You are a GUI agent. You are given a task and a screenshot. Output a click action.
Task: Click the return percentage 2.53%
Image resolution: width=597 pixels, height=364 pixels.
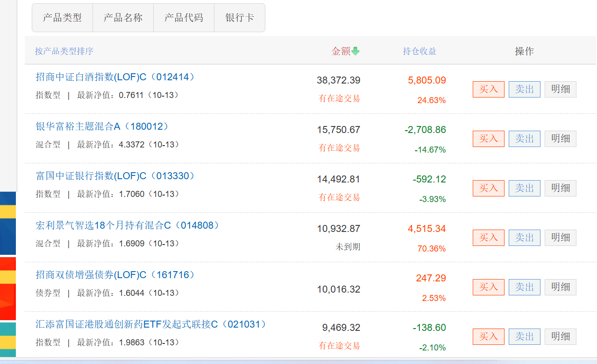[x=434, y=298]
